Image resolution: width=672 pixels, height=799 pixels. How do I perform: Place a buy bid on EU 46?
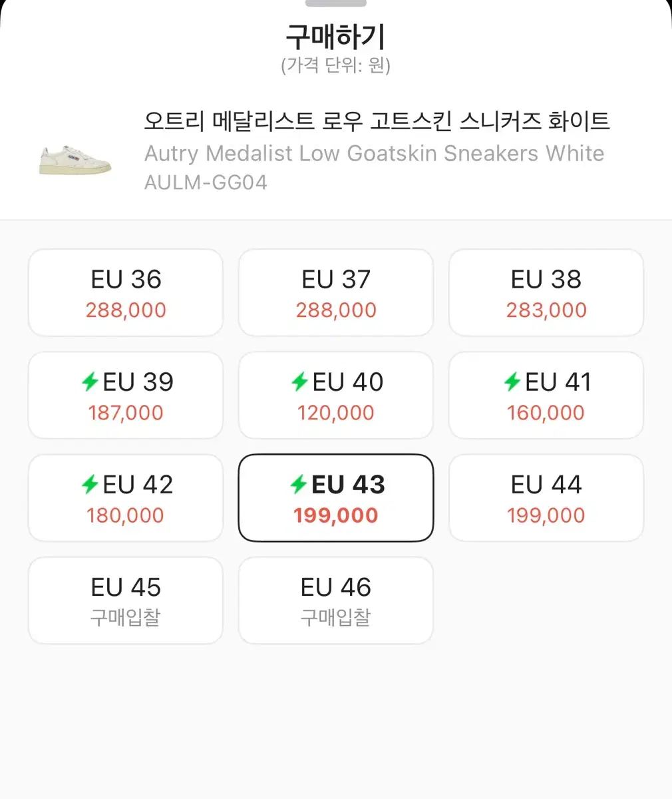(336, 601)
